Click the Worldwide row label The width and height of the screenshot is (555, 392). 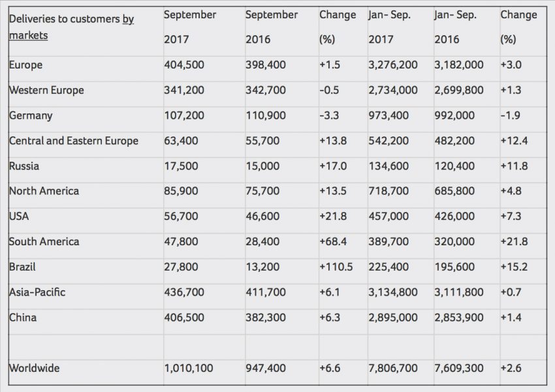click(35, 369)
